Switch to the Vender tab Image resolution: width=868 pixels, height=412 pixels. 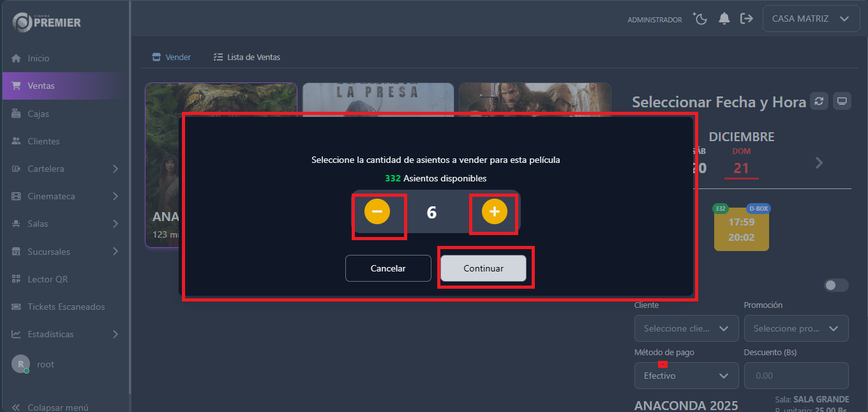[x=171, y=57]
